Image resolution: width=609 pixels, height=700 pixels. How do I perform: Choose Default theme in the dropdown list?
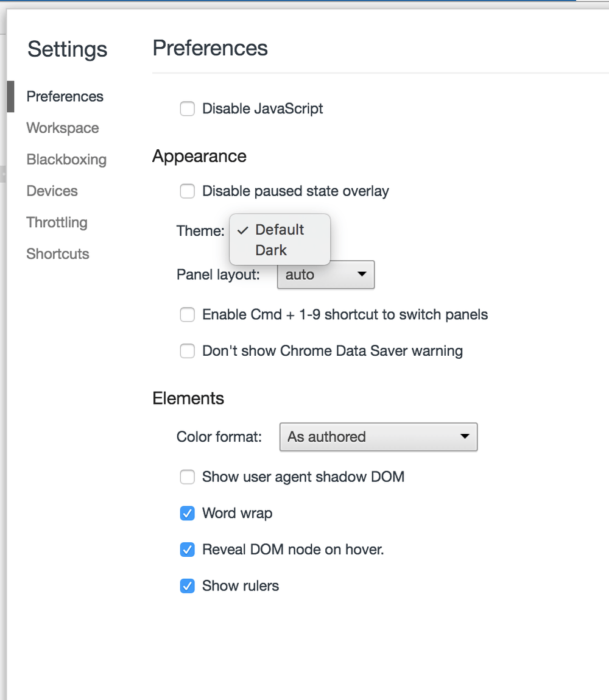[280, 230]
